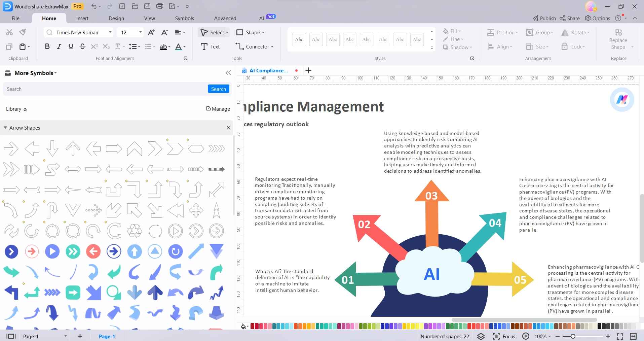This screenshot has width=644, height=341.
Task: Toggle full screen view icon
Action: (620, 336)
